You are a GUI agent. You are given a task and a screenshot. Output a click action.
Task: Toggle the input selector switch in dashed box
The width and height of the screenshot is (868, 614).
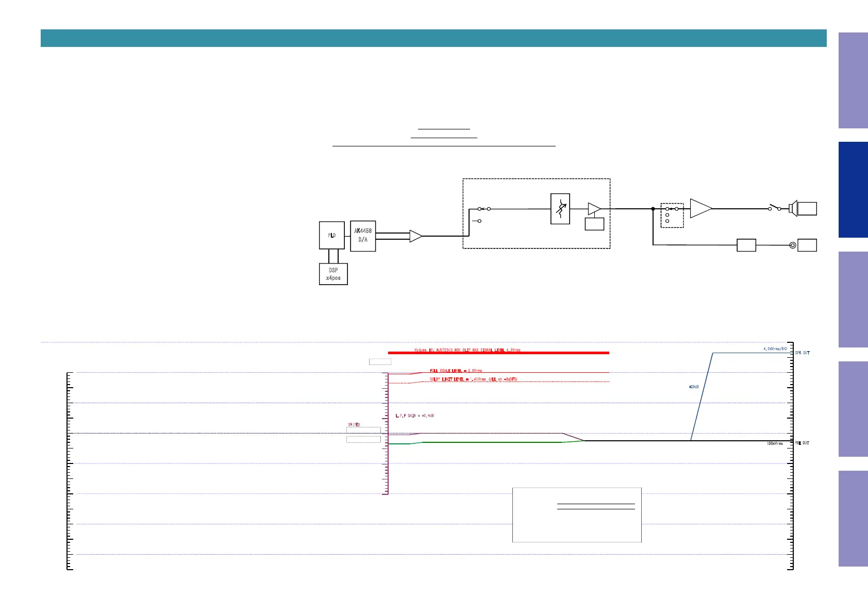tap(480, 214)
